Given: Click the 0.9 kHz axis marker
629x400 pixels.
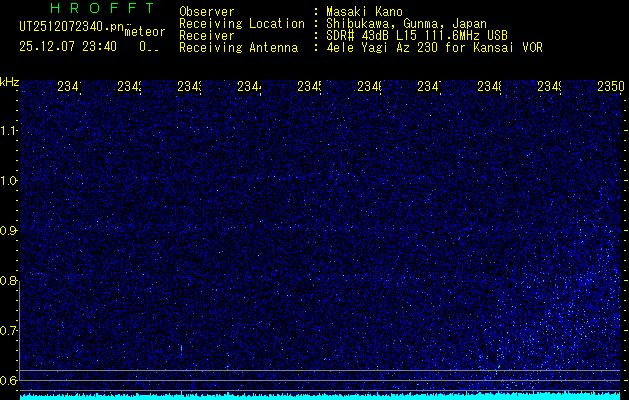Looking at the screenshot, I should pos(9,231).
